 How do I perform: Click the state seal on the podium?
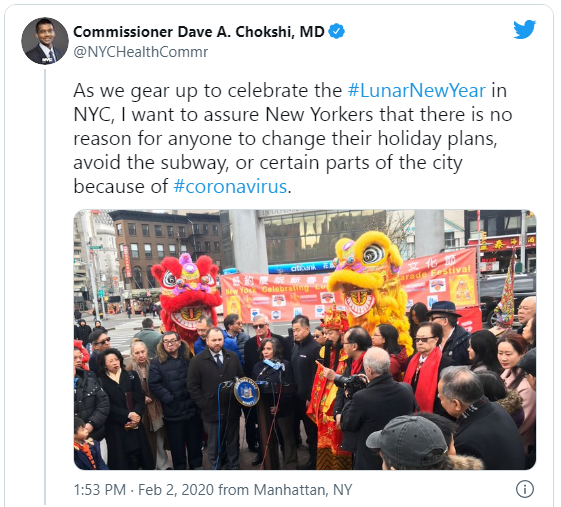click(247, 392)
